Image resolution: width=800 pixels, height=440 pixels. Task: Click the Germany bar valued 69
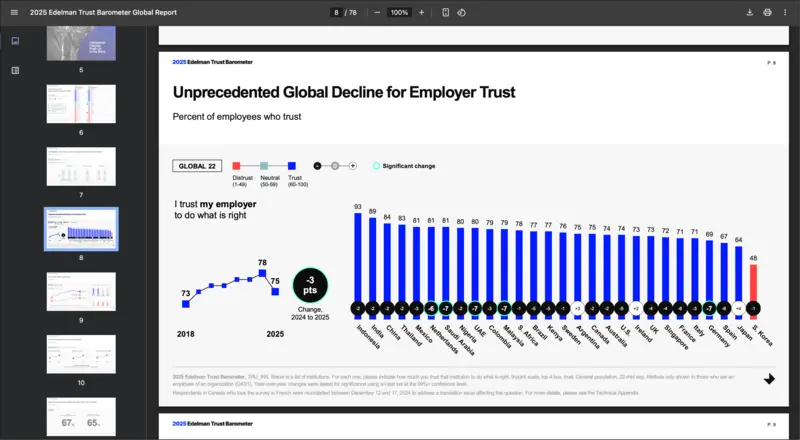(x=709, y=280)
